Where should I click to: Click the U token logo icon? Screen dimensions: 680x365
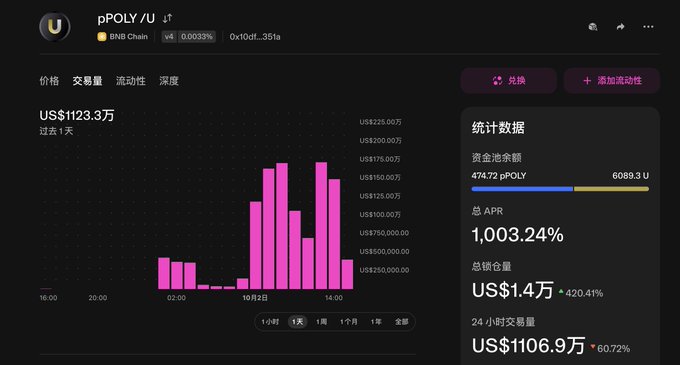click(x=55, y=26)
